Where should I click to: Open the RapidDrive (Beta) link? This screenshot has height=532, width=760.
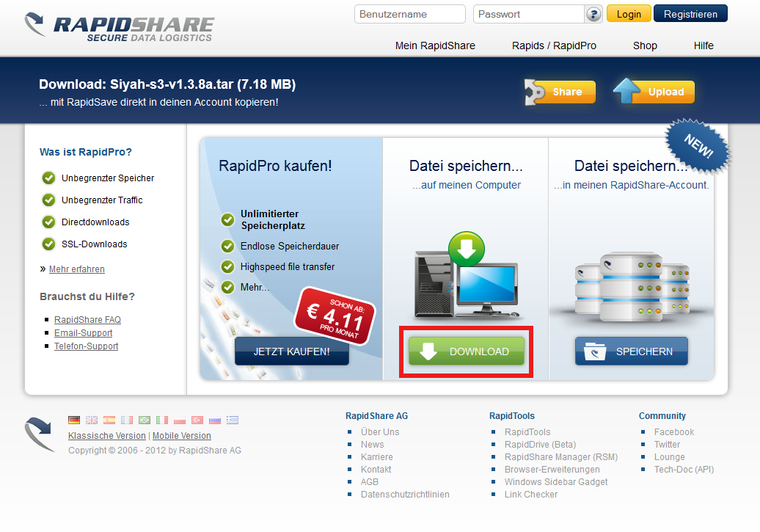click(541, 444)
